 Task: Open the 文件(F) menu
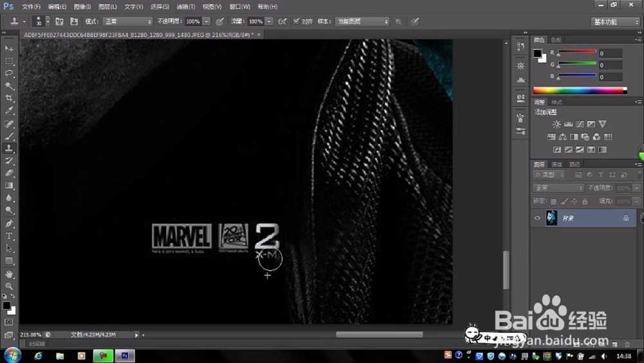pyautogui.click(x=31, y=6)
